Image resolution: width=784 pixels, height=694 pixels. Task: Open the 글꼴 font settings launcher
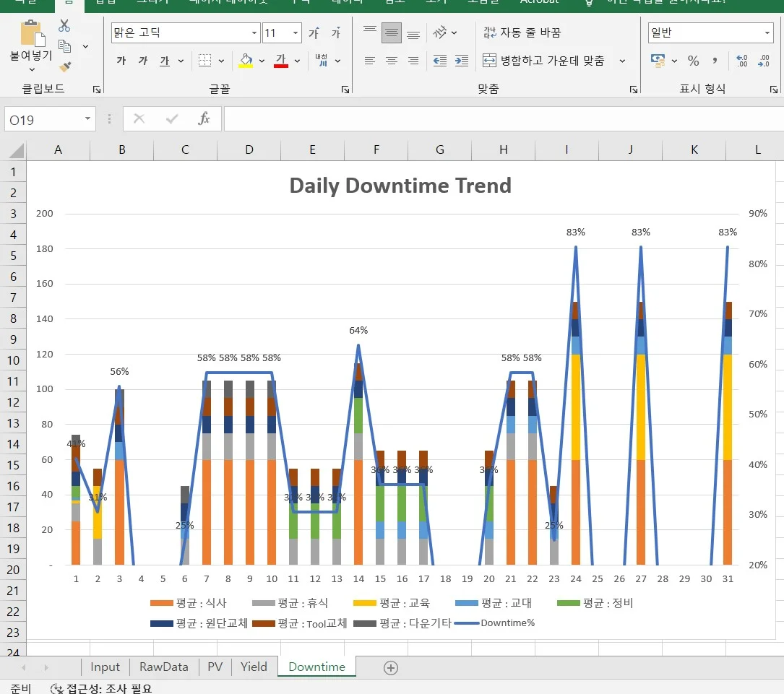(x=345, y=90)
